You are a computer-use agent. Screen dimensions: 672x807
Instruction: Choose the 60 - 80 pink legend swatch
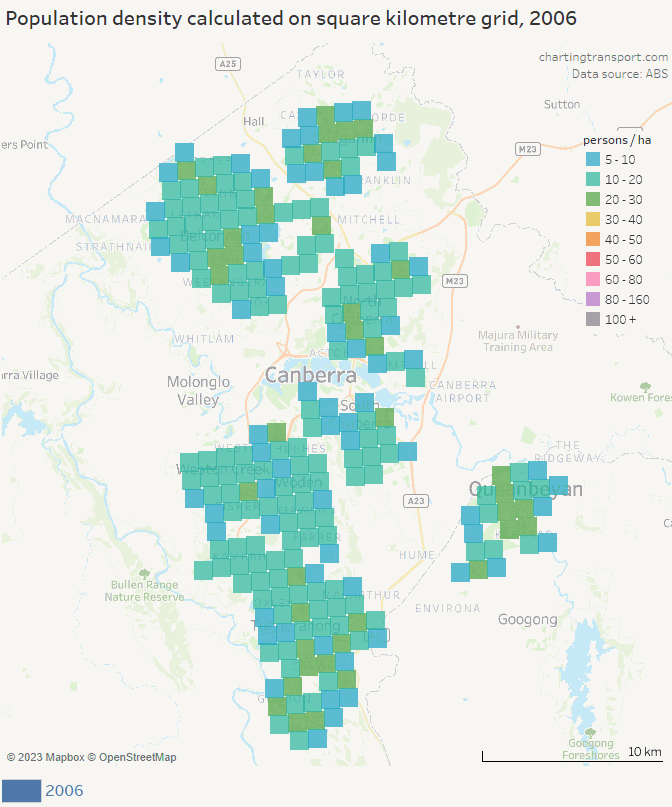(x=592, y=279)
